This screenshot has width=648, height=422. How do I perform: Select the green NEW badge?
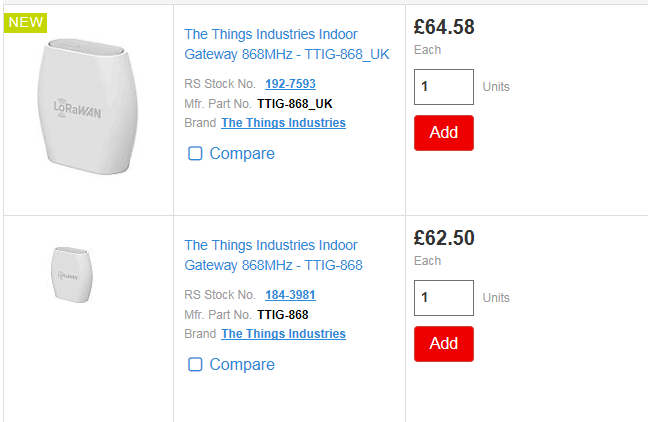tap(26, 22)
